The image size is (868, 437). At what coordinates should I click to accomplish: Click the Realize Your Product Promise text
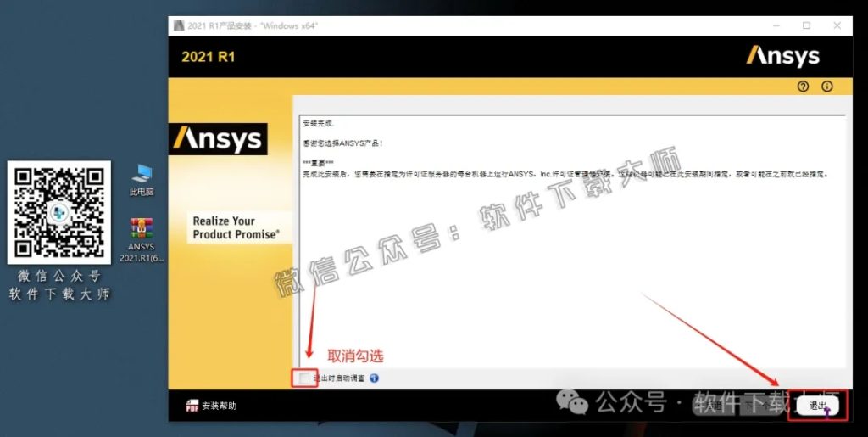click(x=236, y=227)
